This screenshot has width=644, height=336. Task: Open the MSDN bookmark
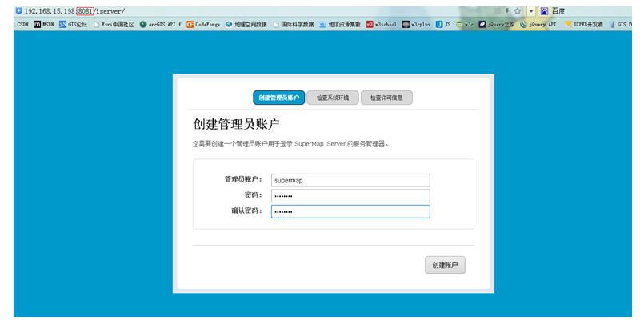point(43,24)
